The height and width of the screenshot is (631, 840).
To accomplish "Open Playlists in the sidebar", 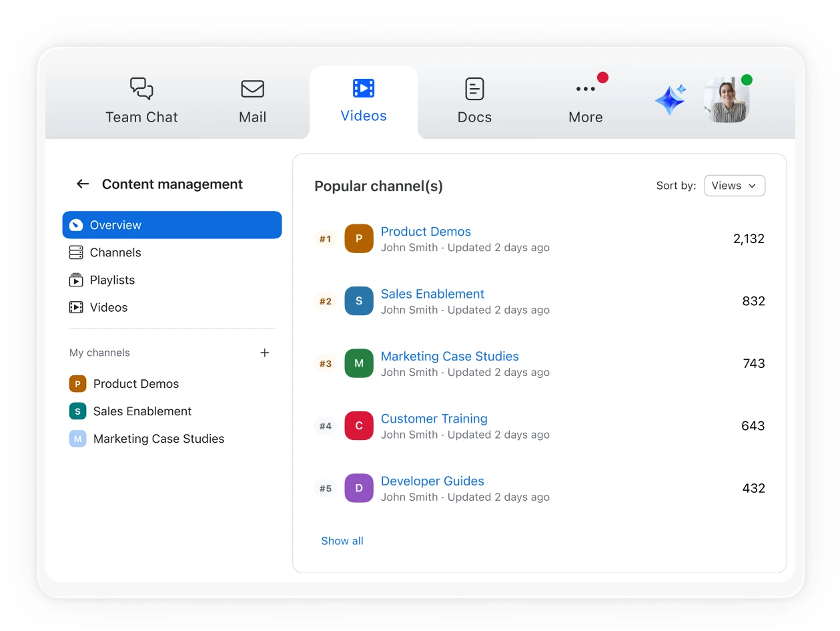I will pos(111,280).
